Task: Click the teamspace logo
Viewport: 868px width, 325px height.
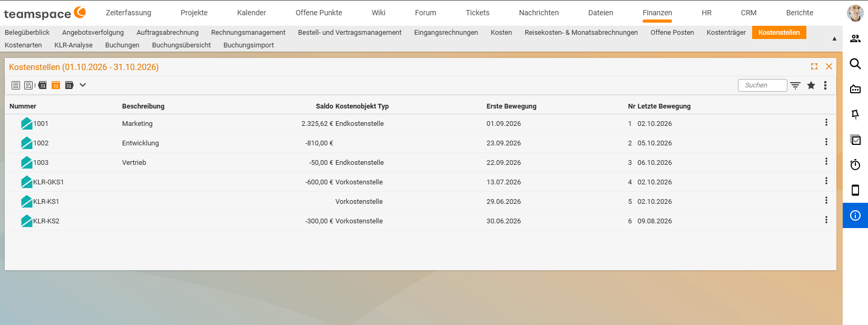Action: coord(45,13)
